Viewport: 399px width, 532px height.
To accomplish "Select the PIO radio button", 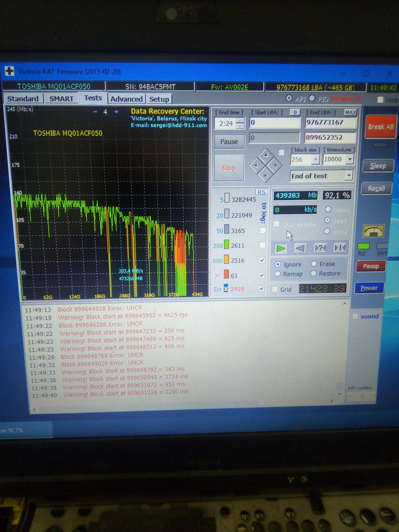I will click(x=312, y=98).
